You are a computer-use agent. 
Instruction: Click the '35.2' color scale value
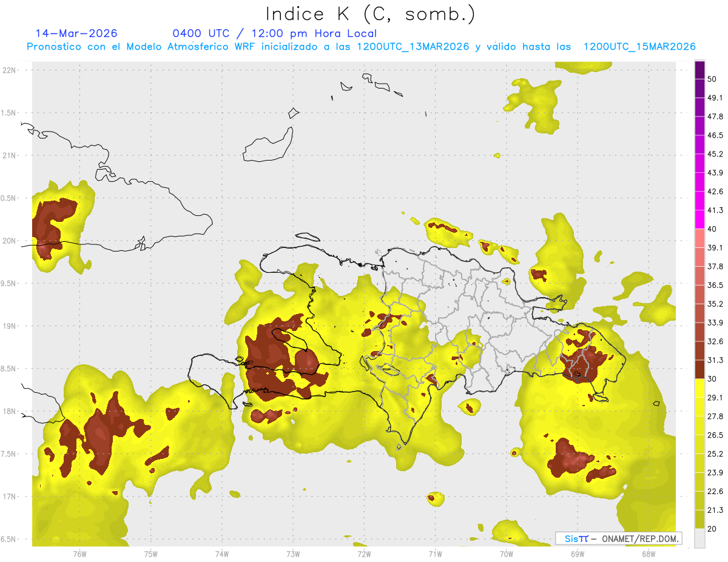(715, 304)
